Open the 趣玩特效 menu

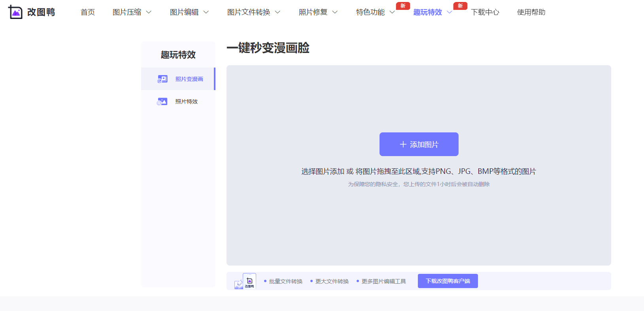[x=428, y=12]
